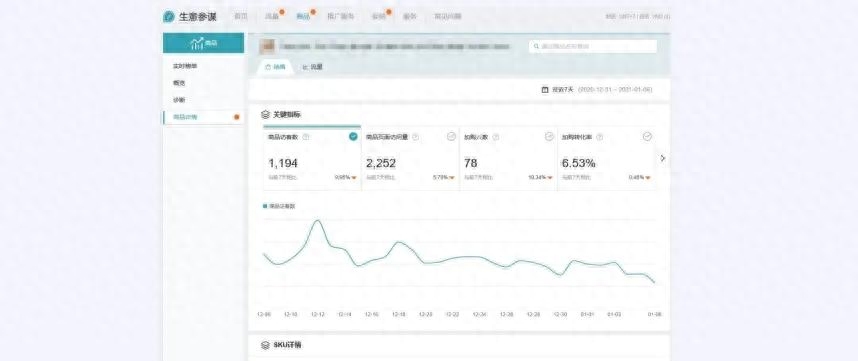Uncheck the selected checkmark on the 1,194 card

click(x=353, y=136)
